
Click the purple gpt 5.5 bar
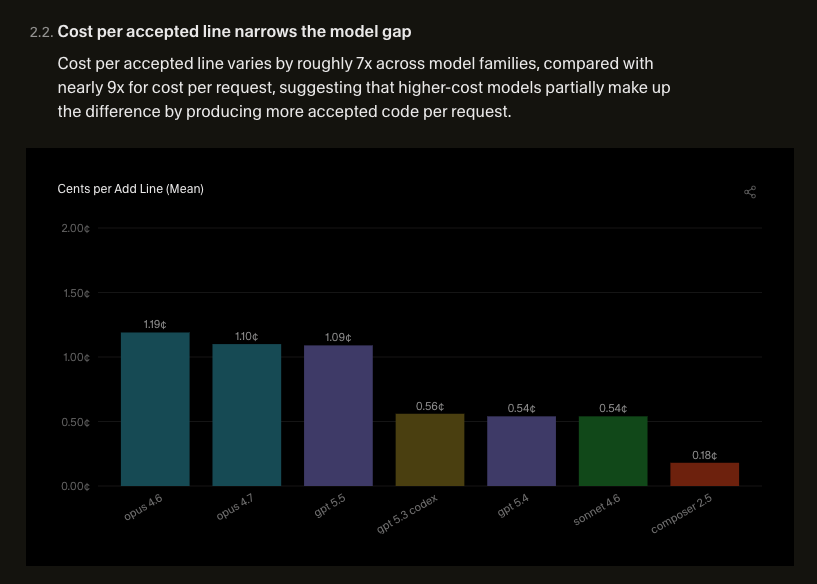pyautogui.click(x=338, y=415)
